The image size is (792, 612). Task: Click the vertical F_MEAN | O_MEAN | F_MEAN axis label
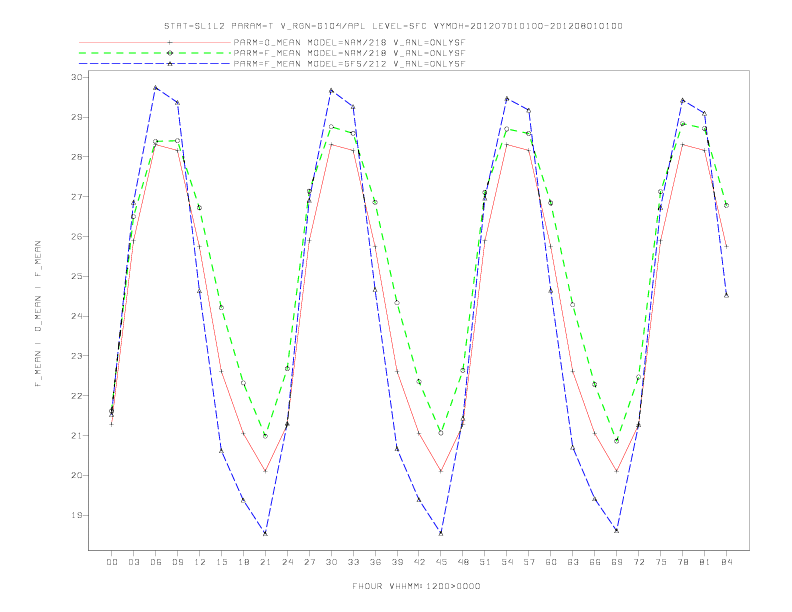pos(38,314)
